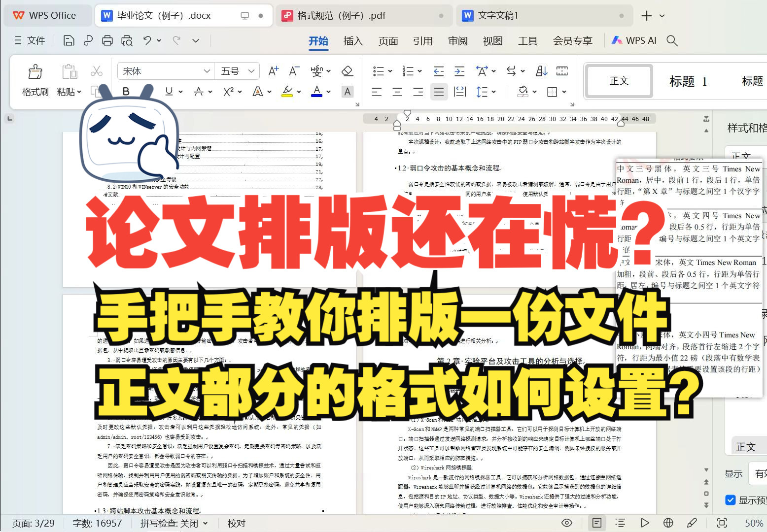Select the Sort icon in paragraph group
The image size is (767, 532).
541,70
